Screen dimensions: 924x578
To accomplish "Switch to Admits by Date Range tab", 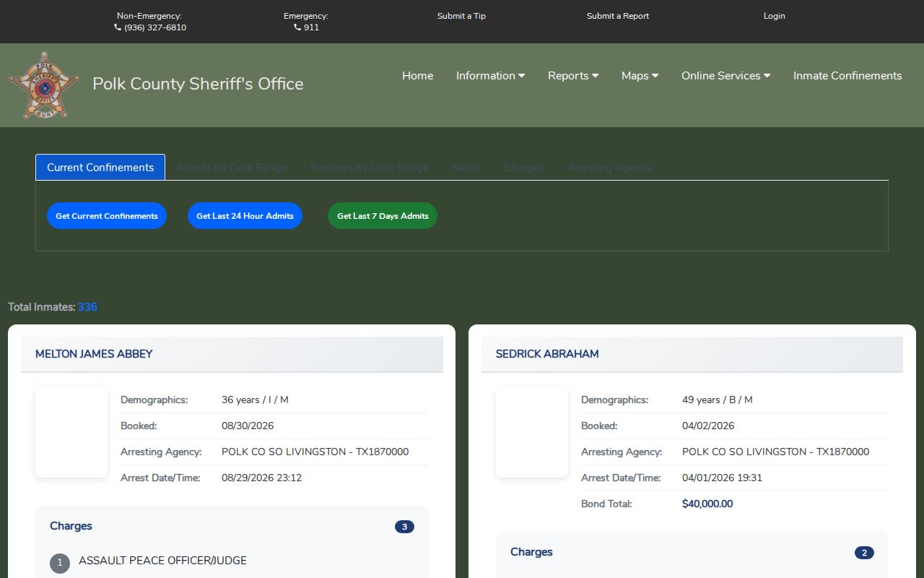I will coord(232,168).
